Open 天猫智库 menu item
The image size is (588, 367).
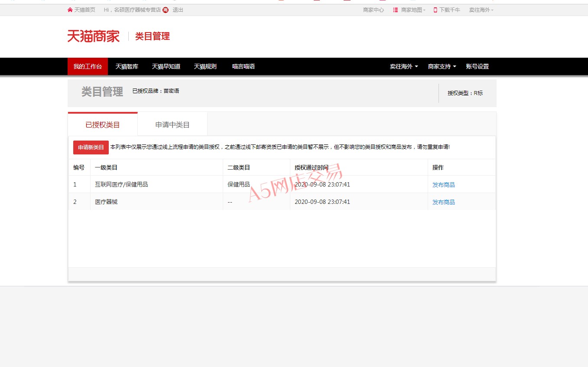click(x=127, y=66)
